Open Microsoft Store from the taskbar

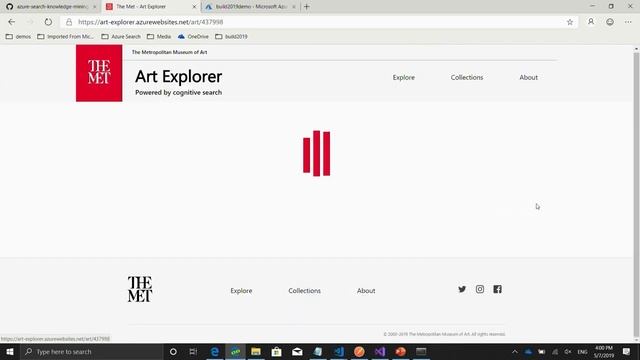[x=276, y=351]
